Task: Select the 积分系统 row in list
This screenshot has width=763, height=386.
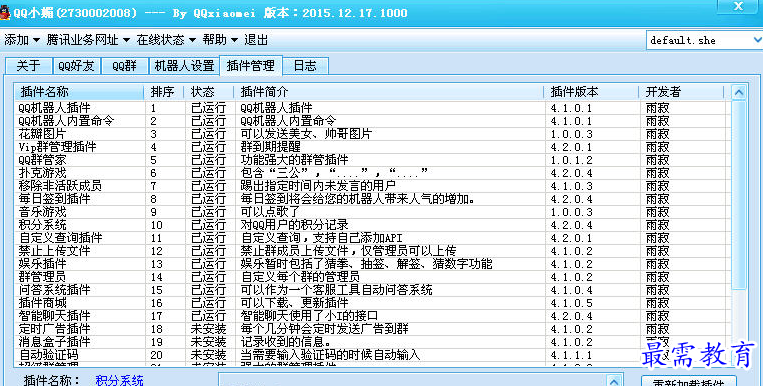Action: [x=372, y=225]
